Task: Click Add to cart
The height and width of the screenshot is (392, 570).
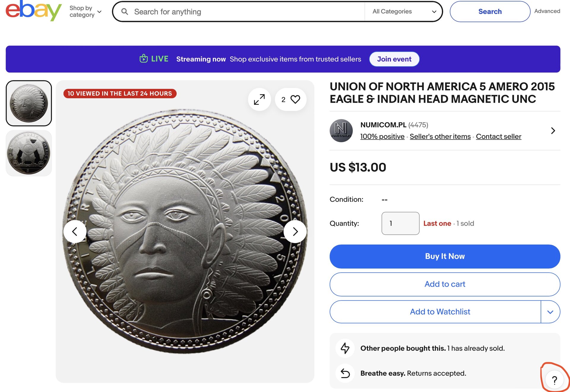Action: 445,284
